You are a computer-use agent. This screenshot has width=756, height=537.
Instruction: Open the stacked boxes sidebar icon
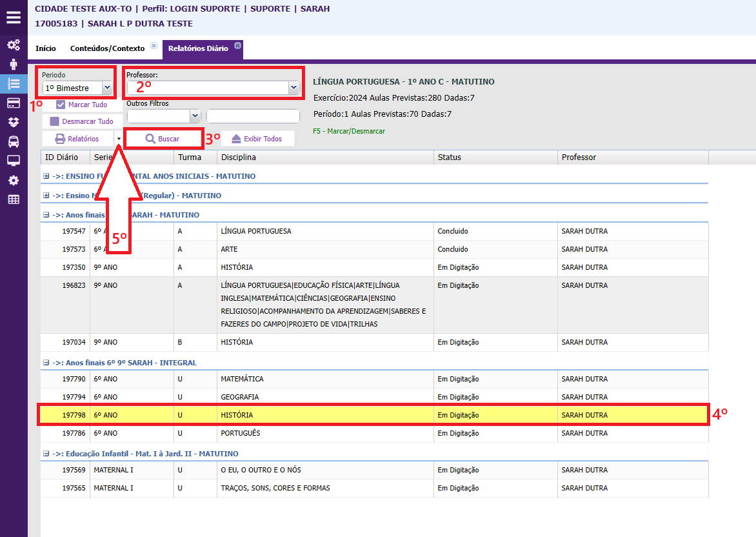pos(14,122)
